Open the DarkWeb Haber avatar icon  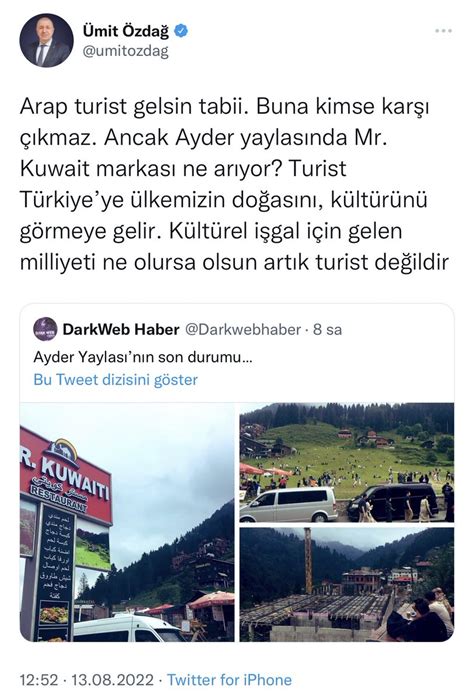(x=45, y=329)
